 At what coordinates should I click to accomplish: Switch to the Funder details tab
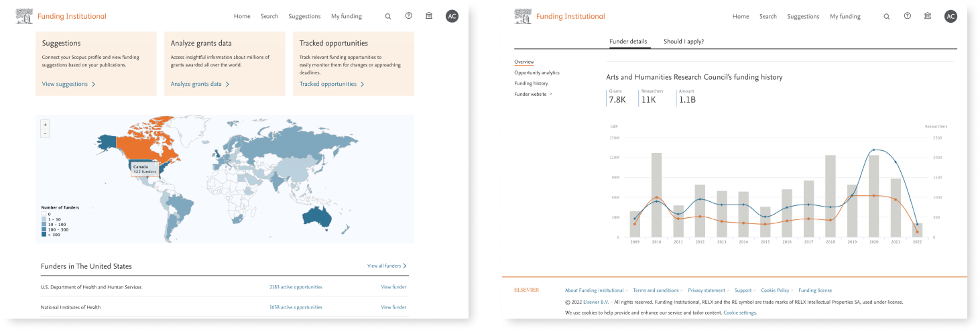(x=628, y=42)
